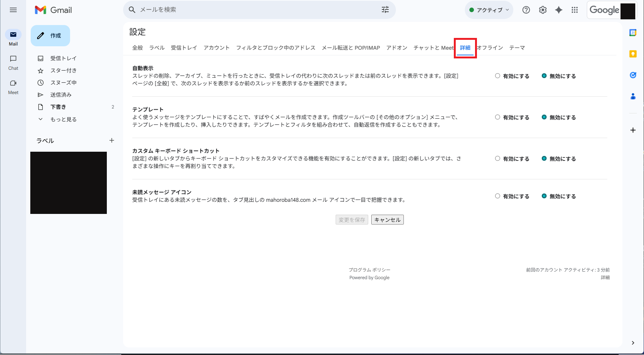This screenshot has height=355, width=644.
Task: Select 無効にする for 自動表示
Action: point(544,76)
